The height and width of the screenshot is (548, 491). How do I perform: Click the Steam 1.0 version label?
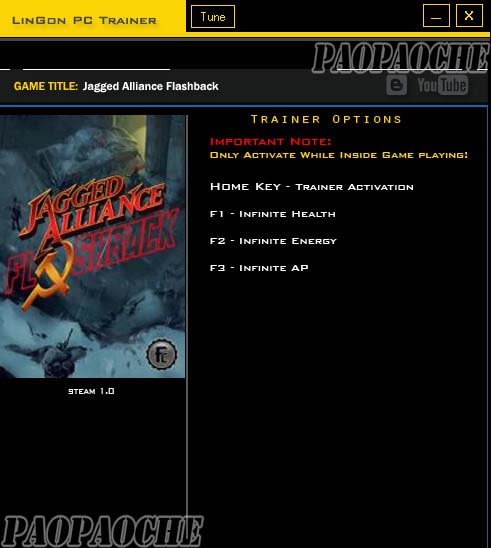point(91,391)
